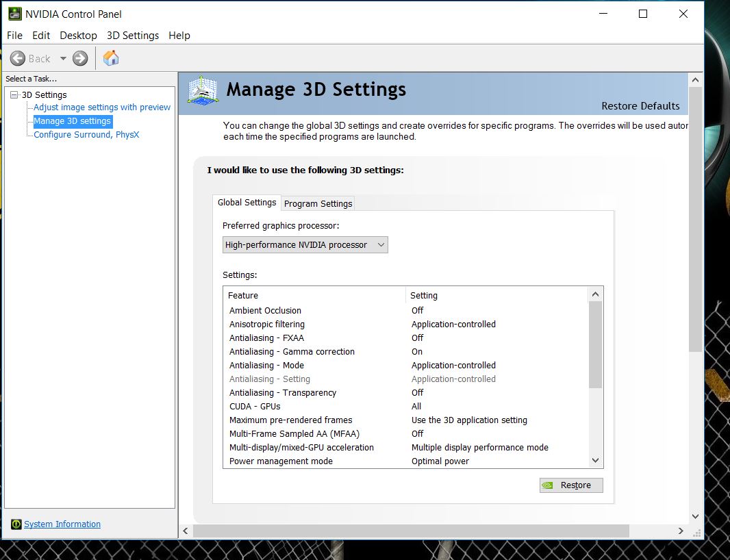Open Configure Surround, PhysX
730x560 pixels.
(86, 135)
